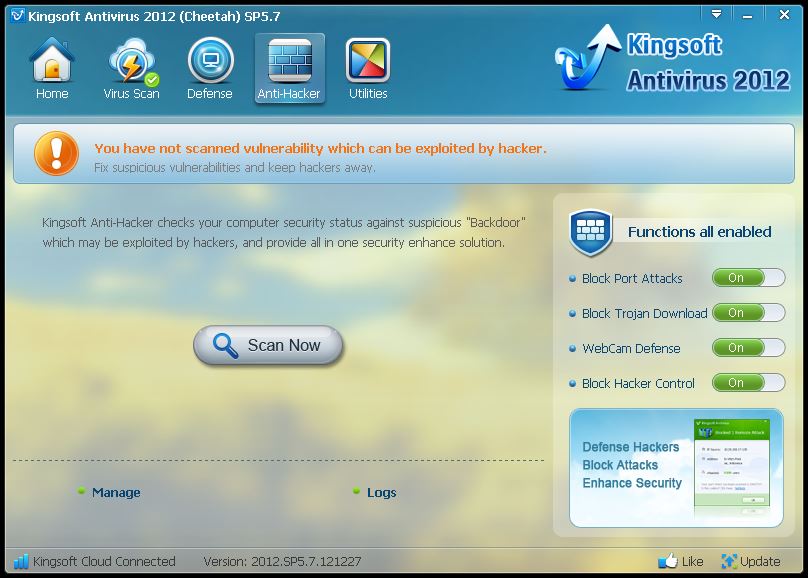Screen dimensions: 808x578
Task: Minimize the Kingsoft Antivirus window
Action: coord(747,15)
